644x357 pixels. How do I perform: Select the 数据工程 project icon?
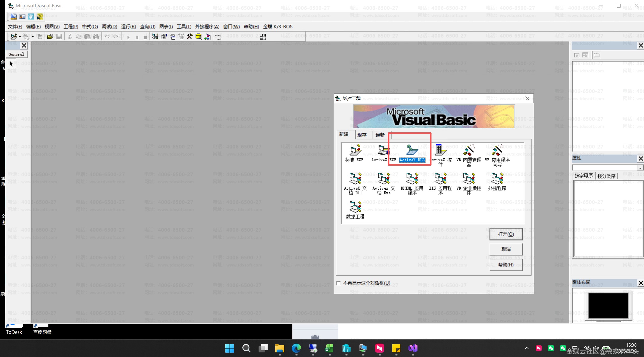point(355,210)
